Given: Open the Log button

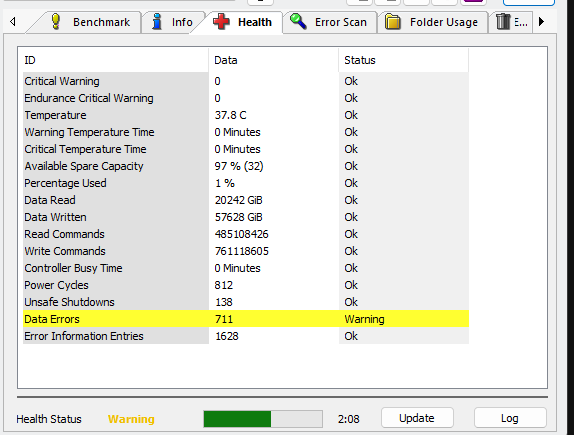Looking at the screenshot, I should tap(510, 418).
